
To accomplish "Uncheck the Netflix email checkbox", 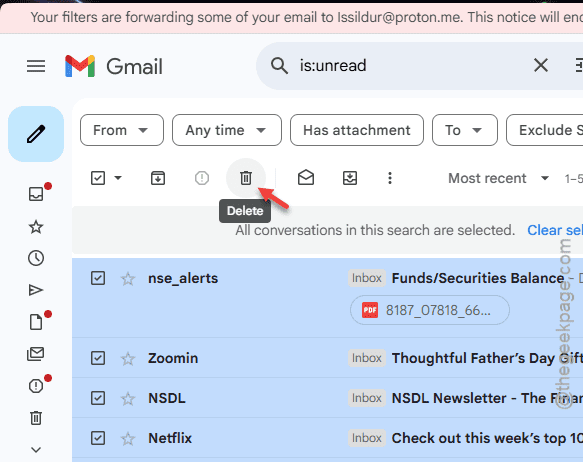I will tap(98, 438).
